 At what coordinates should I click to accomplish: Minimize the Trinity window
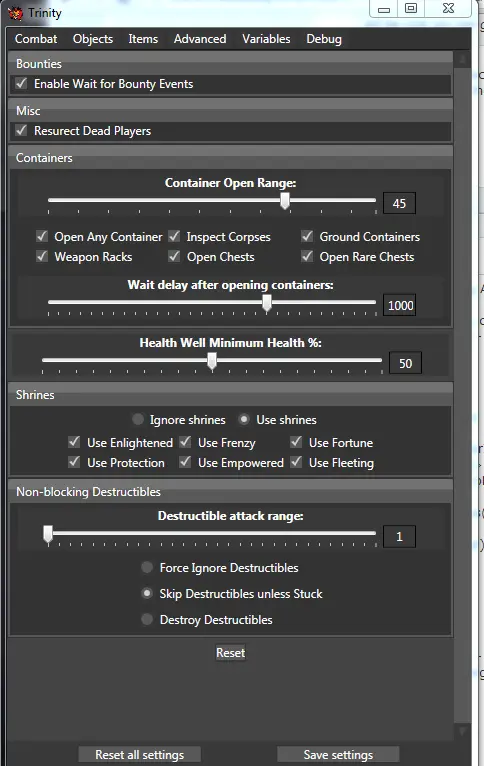point(384,8)
